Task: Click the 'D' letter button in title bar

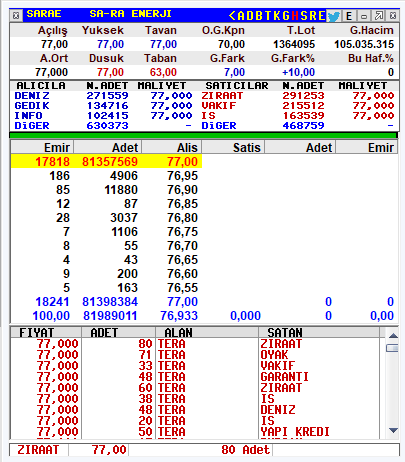Action: (x=250, y=15)
